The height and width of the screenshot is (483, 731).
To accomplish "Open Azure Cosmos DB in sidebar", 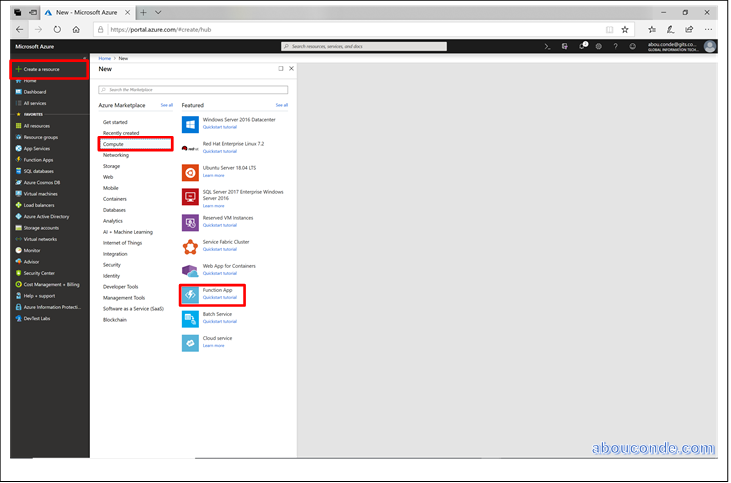I will pyautogui.click(x=41, y=182).
